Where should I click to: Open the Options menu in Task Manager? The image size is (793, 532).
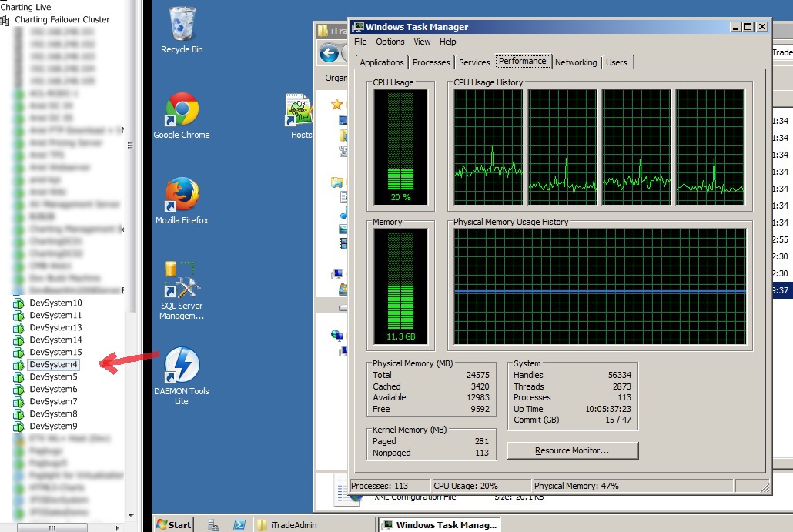pos(390,42)
